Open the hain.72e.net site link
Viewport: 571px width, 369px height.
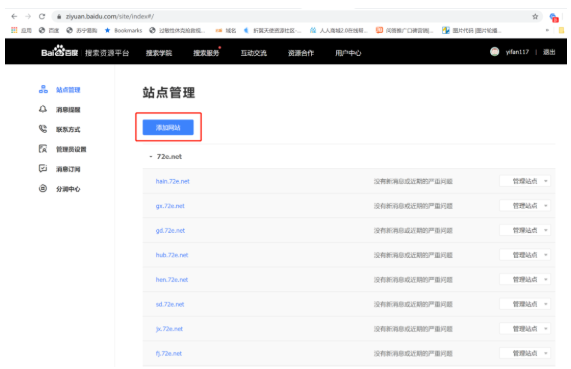pos(173,181)
